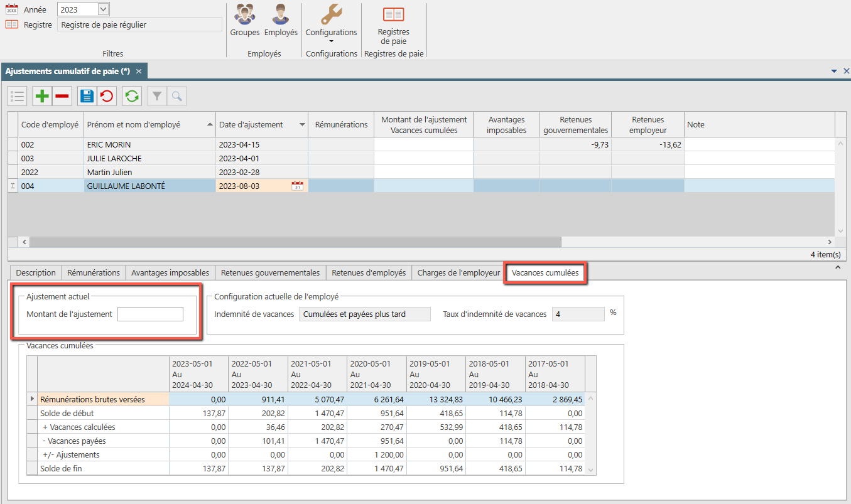Click the green plus add-adjustment icon
Image resolution: width=851 pixels, height=504 pixels.
(x=42, y=96)
